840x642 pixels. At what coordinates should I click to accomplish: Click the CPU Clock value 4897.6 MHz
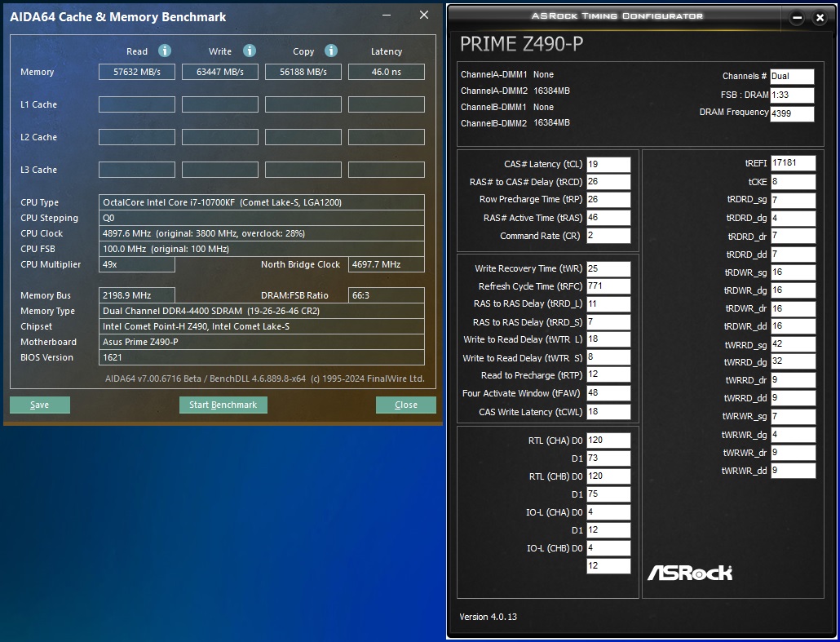click(x=262, y=233)
